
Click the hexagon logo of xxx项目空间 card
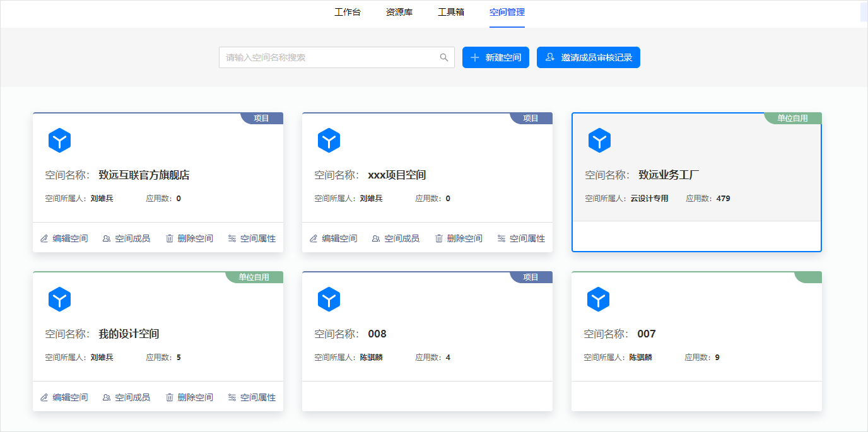tap(329, 140)
